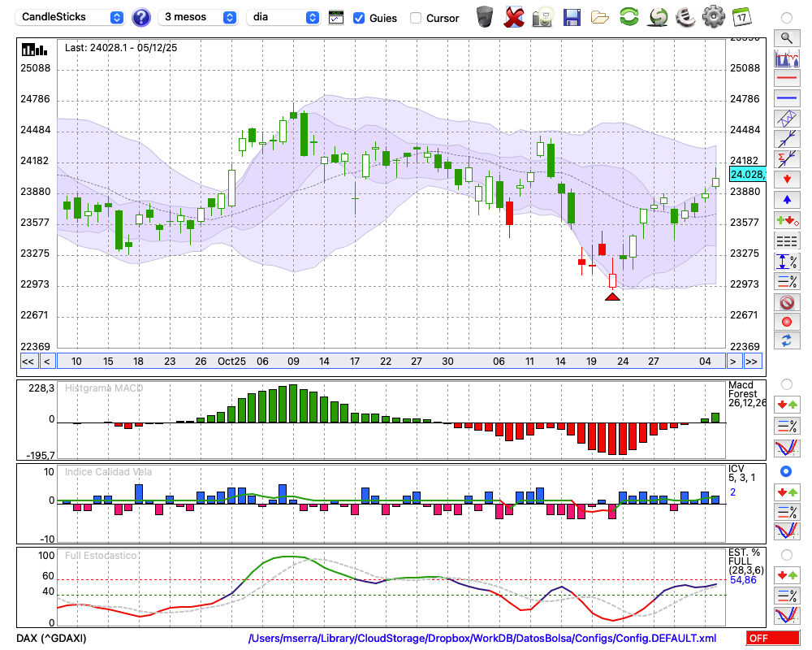Select the blue channel drawing tool
The height and width of the screenshot is (650, 812).
coord(787,119)
